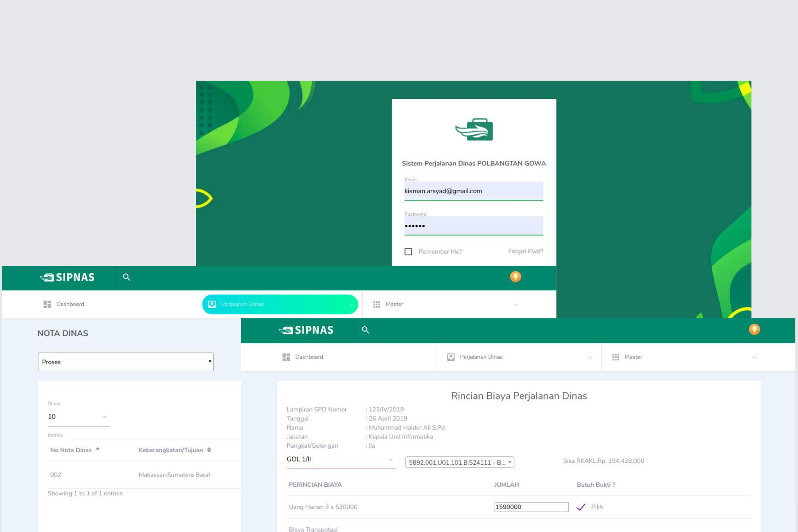Tick the Remember Me checkbox

[408, 251]
